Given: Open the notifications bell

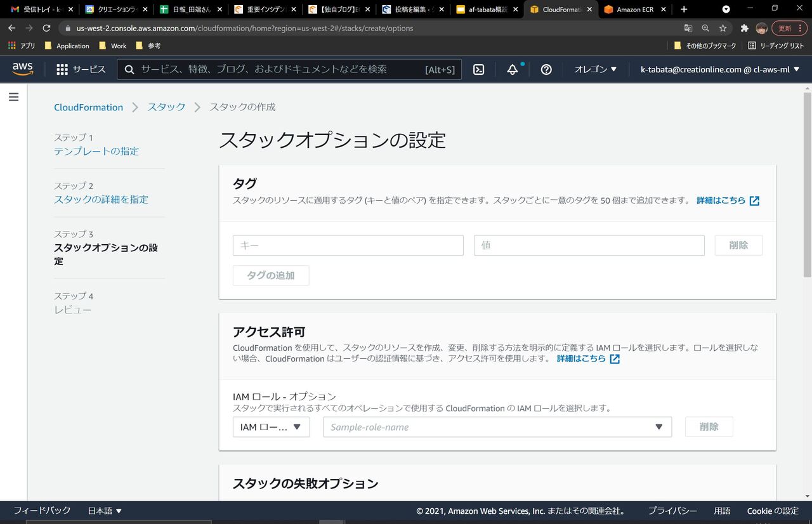Looking at the screenshot, I should click(513, 70).
